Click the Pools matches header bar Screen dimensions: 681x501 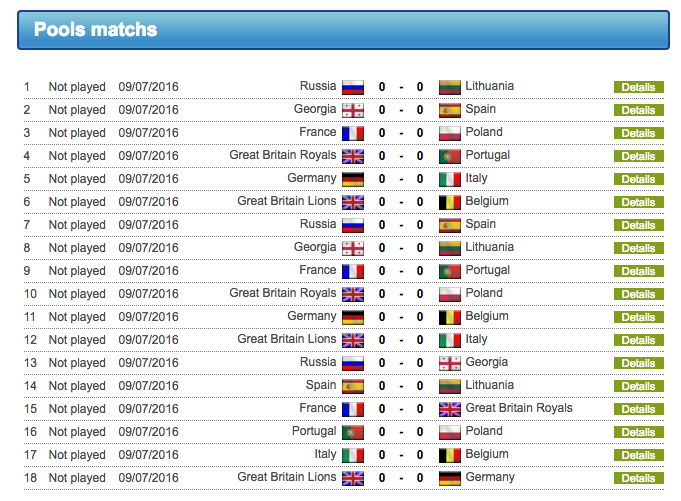point(342,30)
